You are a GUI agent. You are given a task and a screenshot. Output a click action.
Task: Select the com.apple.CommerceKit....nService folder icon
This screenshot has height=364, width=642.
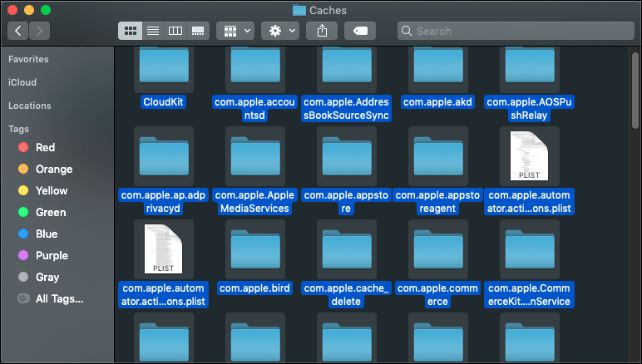pyautogui.click(x=530, y=249)
